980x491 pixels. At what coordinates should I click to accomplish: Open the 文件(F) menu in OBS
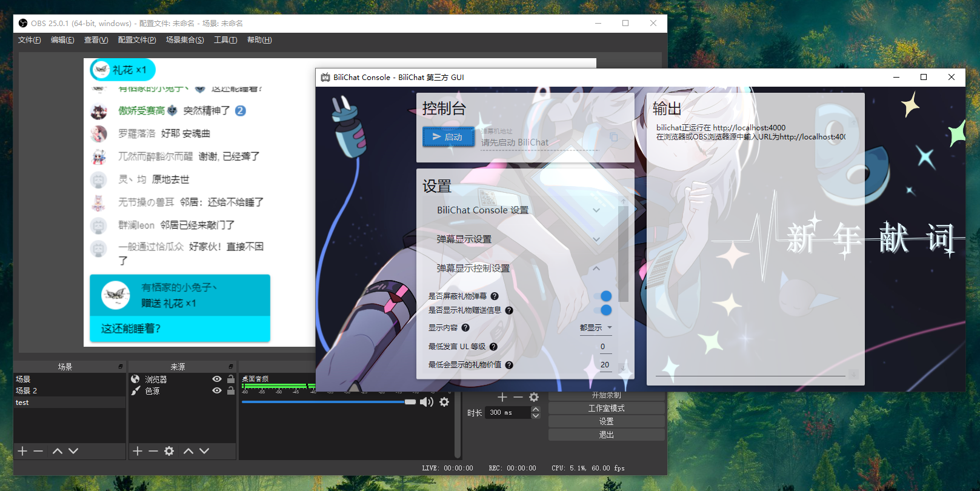tap(30, 40)
